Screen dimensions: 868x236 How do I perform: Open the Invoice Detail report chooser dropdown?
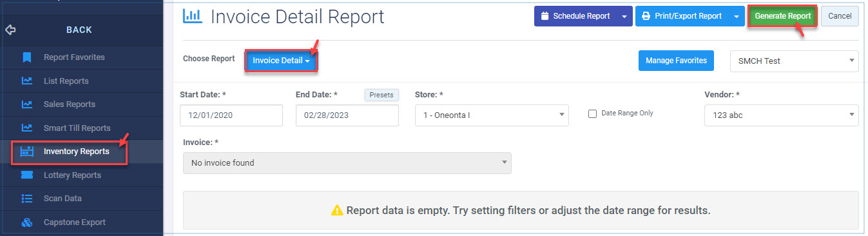282,61
